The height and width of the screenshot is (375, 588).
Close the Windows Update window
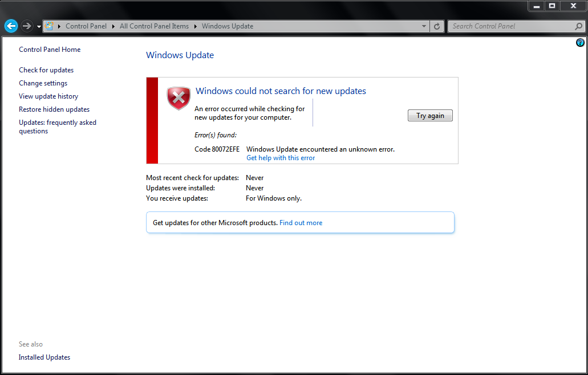coord(573,6)
